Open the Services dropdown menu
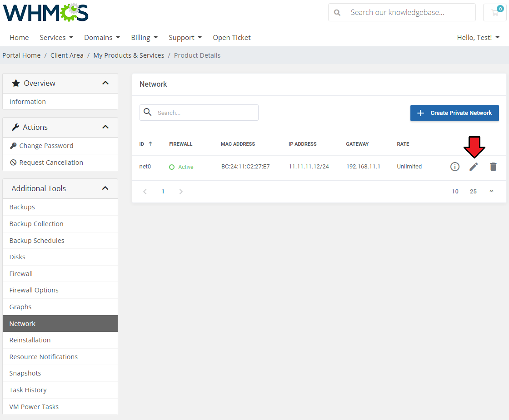 (x=56, y=38)
